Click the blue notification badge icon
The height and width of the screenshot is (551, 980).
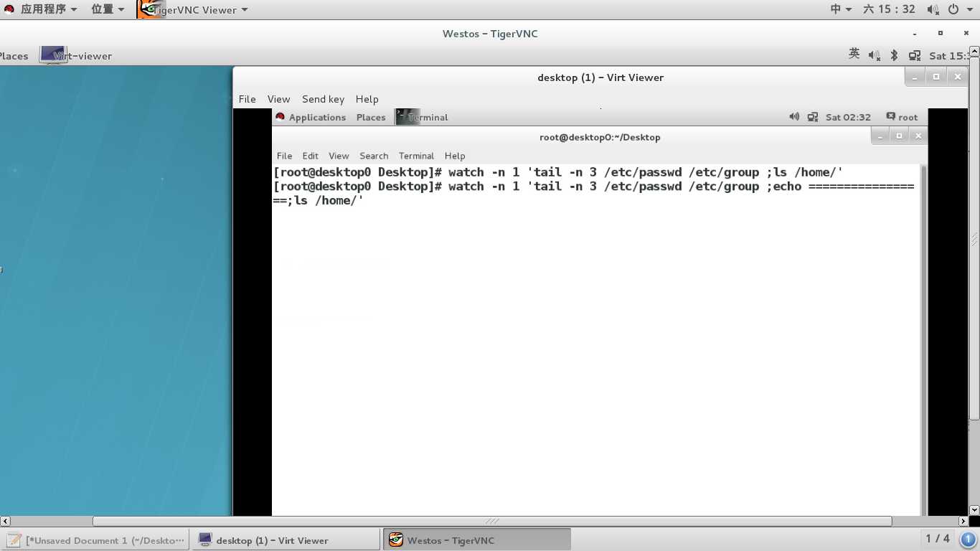pos(968,540)
